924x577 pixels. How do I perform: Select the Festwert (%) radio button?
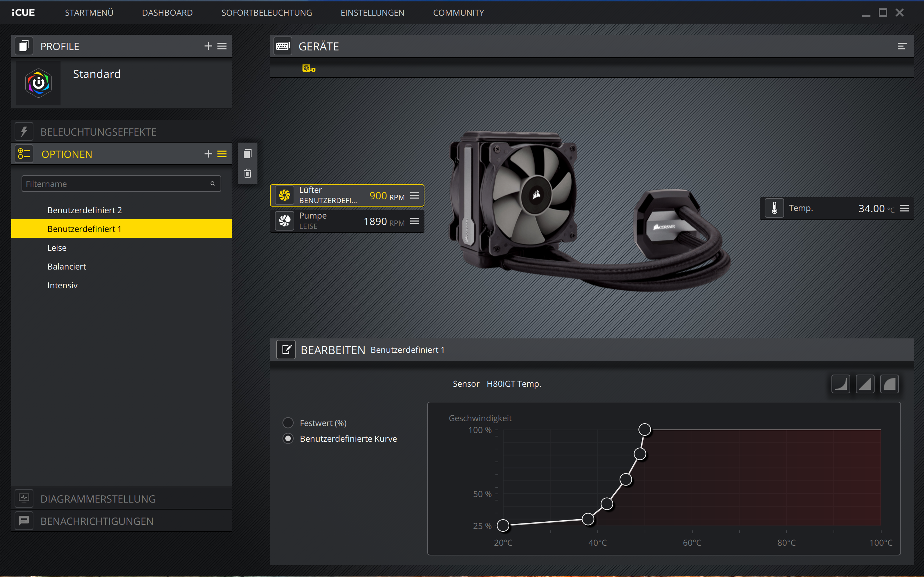tap(288, 423)
